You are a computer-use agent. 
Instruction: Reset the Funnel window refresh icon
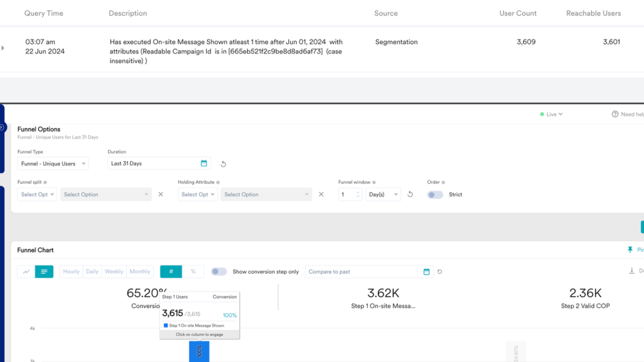click(x=410, y=194)
